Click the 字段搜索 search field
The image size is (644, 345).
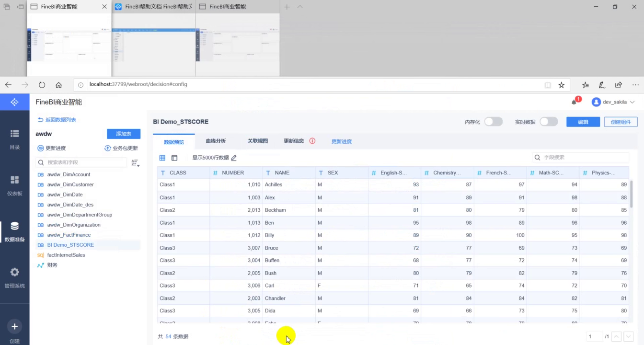(581, 157)
